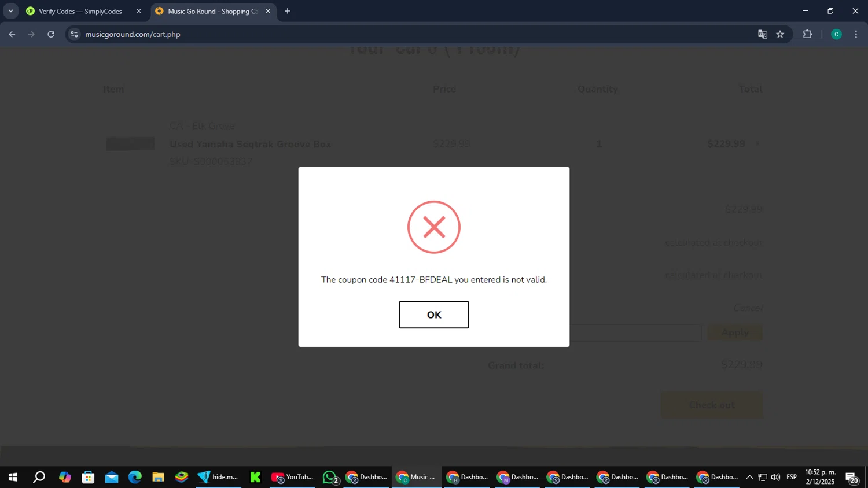Bookmark this page with the star icon
The width and height of the screenshot is (868, 488).
780,34
